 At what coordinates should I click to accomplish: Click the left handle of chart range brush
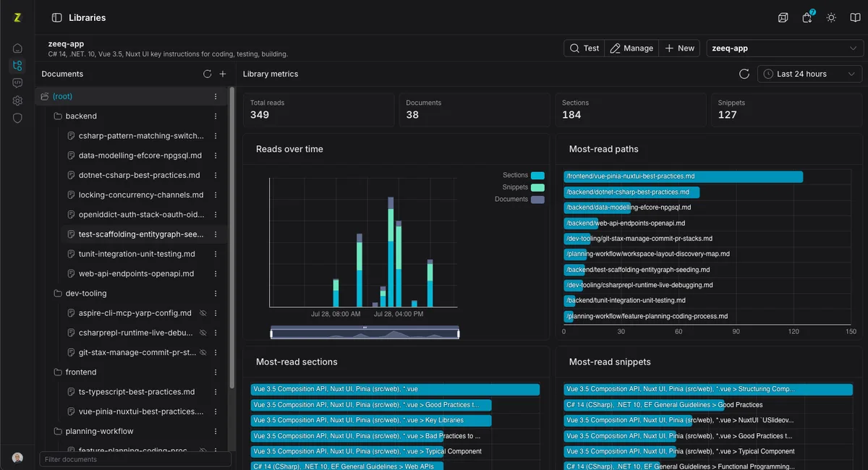[272, 333]
